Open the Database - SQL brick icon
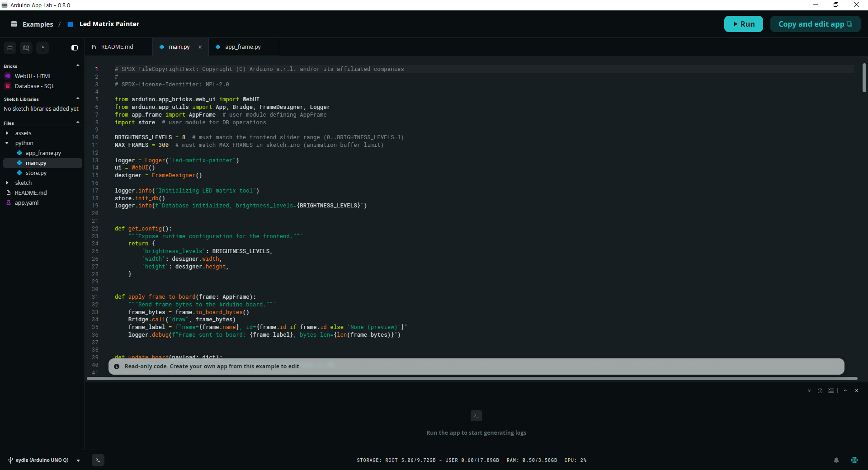868x470 pixels. pyautogui.click(x=8, y=86)
